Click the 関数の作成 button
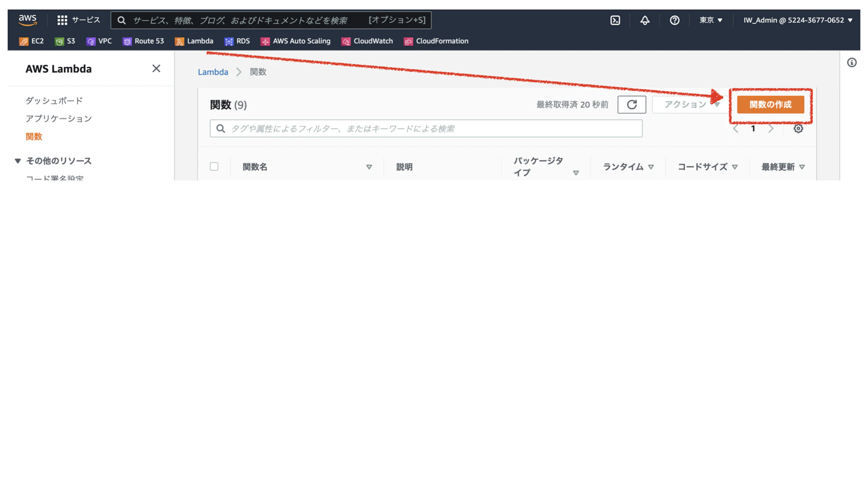 point(770,104)
